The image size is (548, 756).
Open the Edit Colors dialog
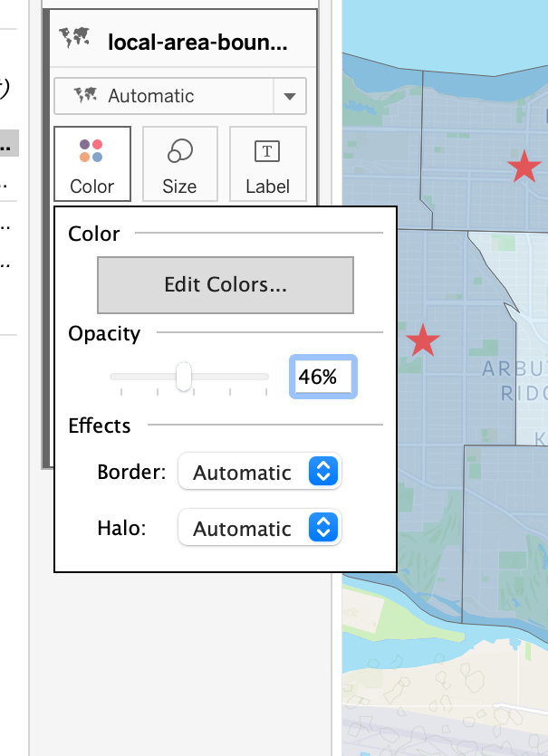[x=226, y=284]
